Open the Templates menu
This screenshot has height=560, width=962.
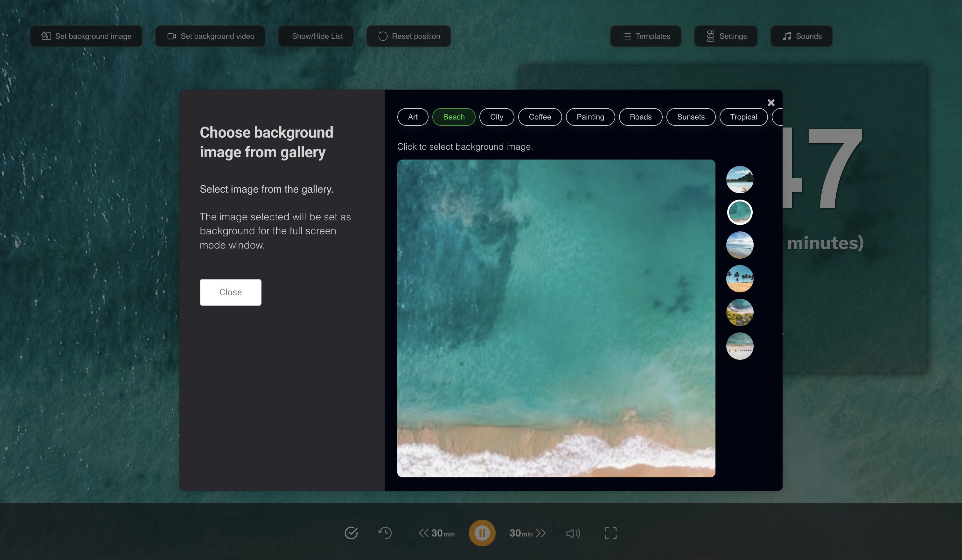[645, 36]
